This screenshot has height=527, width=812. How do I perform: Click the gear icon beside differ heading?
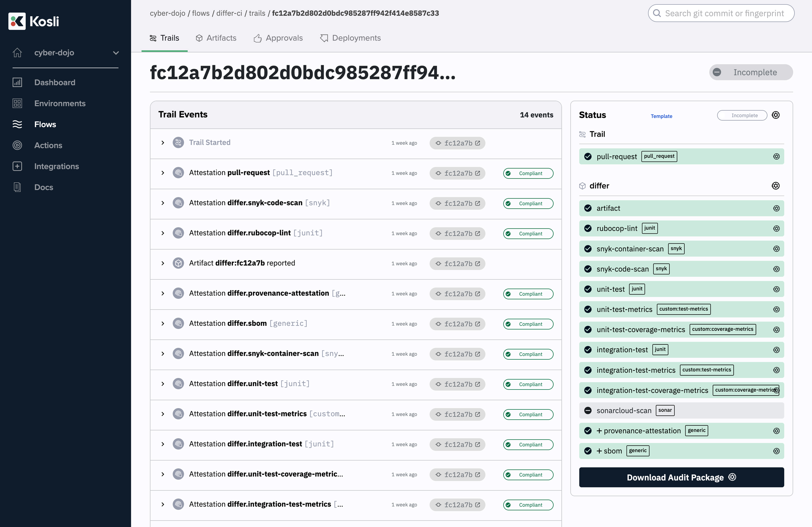(x=776, y=186)
